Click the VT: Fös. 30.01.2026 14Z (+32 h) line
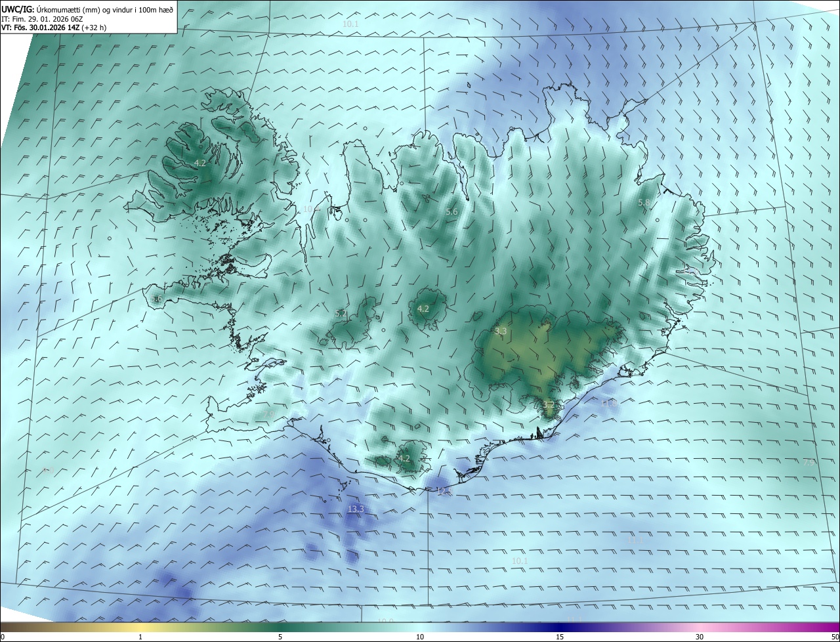The image size is (840, 642). 54,28
